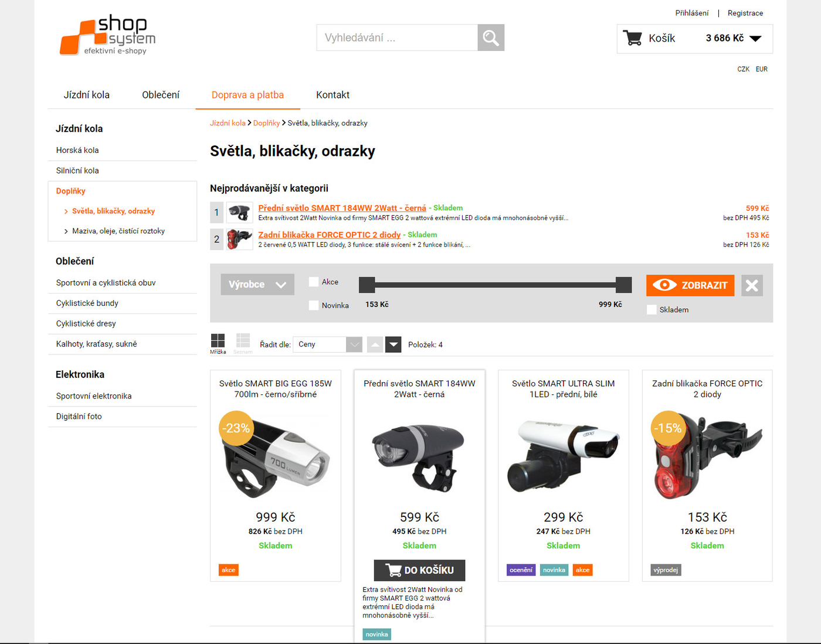Expand cart dropdown arrow next to 3 686 Kč
Viewport: 821px width, 644px height.
tap(755, 39)
